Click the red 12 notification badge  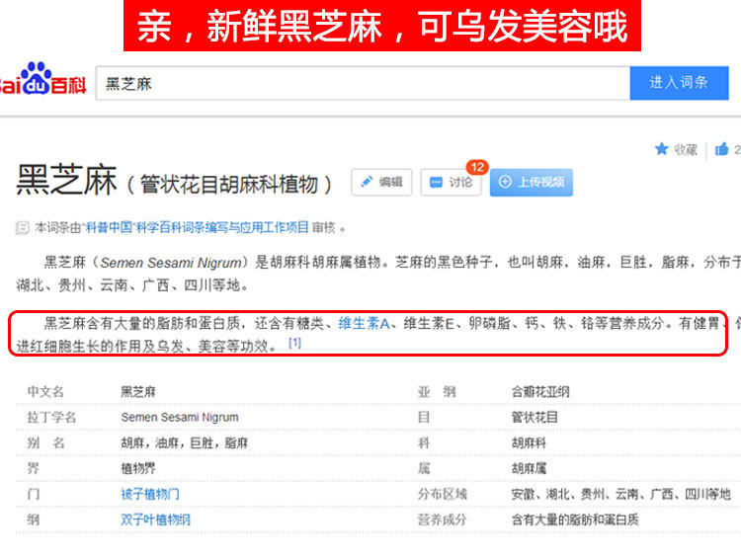click(x=477, y=167)
